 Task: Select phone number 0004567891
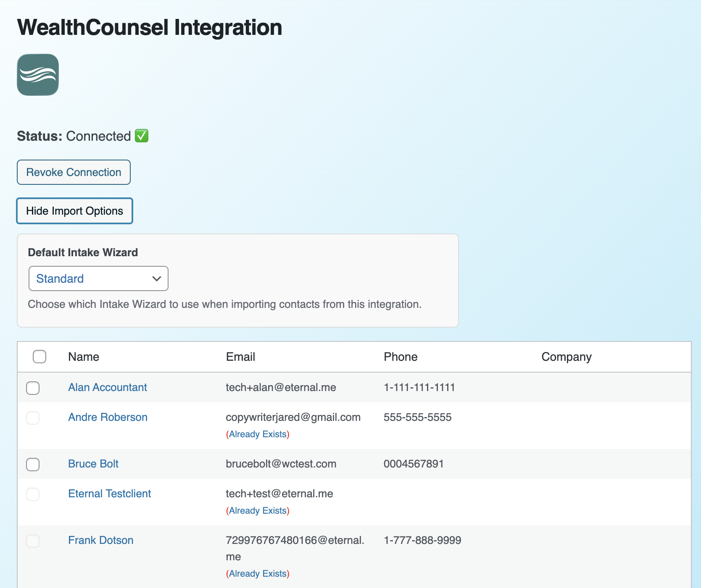[414, 464]
